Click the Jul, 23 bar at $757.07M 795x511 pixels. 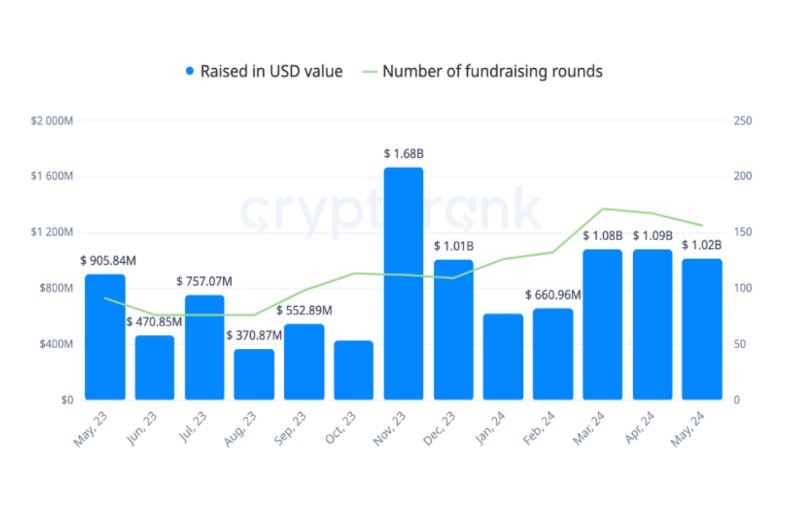click(x=204, y=347)
